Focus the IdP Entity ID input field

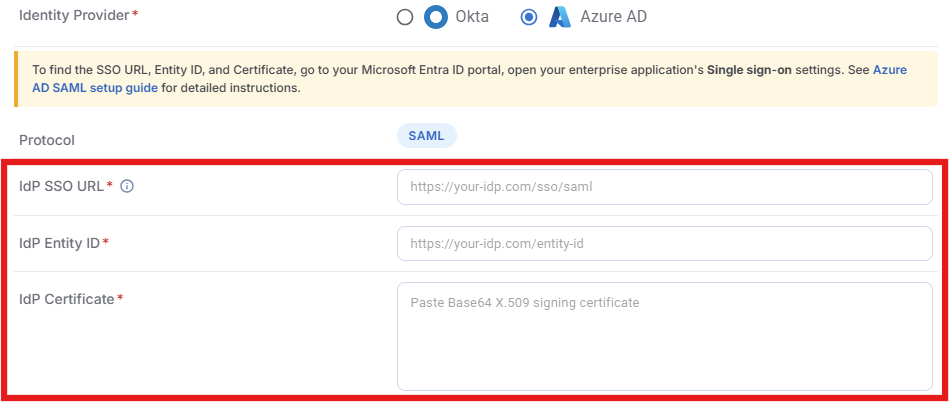(665, 243)
